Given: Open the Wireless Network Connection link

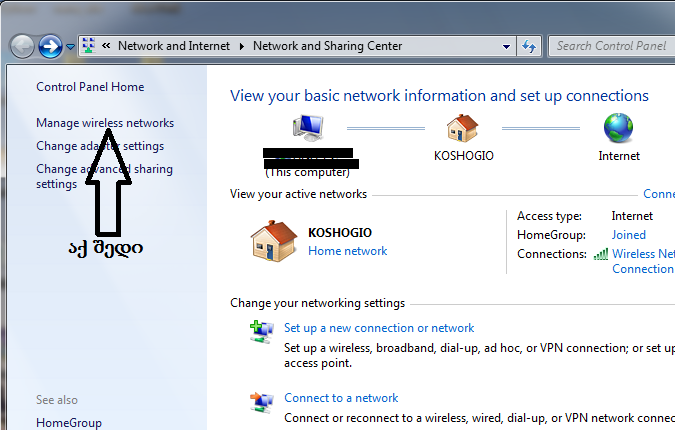Looking at the screenshot, I should [x=643, y=261].
